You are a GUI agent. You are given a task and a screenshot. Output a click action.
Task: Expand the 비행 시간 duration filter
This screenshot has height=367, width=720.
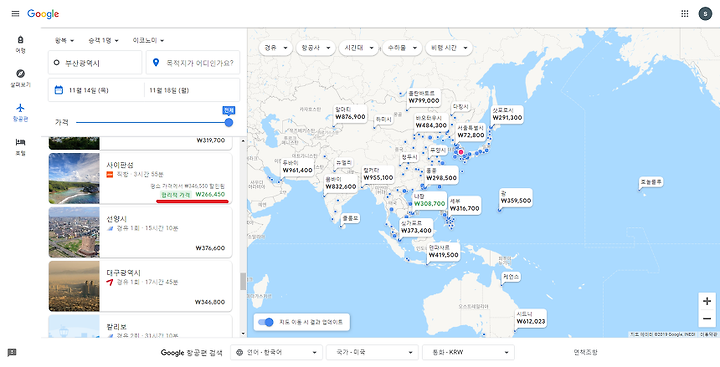tap(449, 48)
